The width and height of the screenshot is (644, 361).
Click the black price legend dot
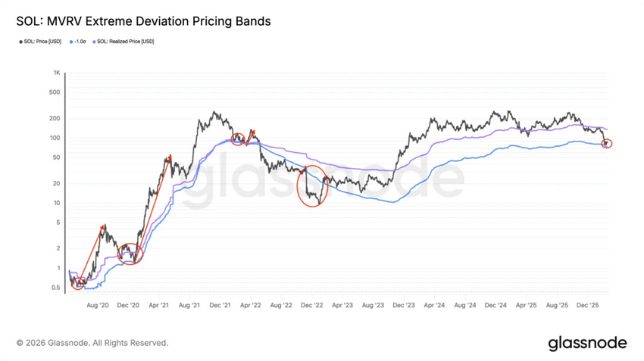point(21,42)
